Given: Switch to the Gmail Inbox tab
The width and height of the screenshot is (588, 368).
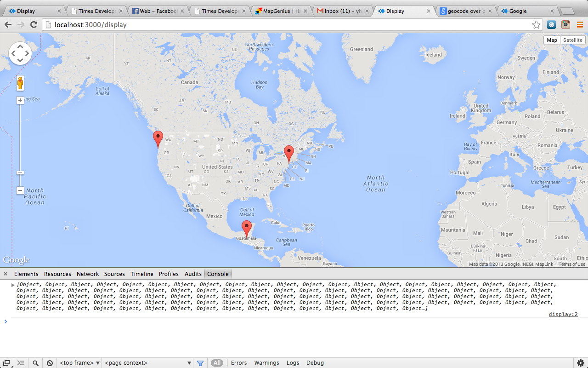Looking at the screenshot, I should 342,11.
